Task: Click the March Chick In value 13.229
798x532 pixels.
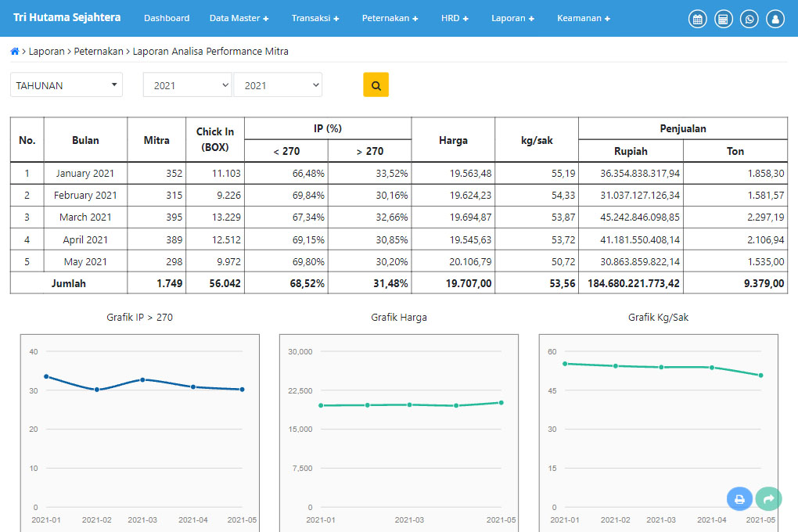Action: pyautogui.click(x=226, y=217)
